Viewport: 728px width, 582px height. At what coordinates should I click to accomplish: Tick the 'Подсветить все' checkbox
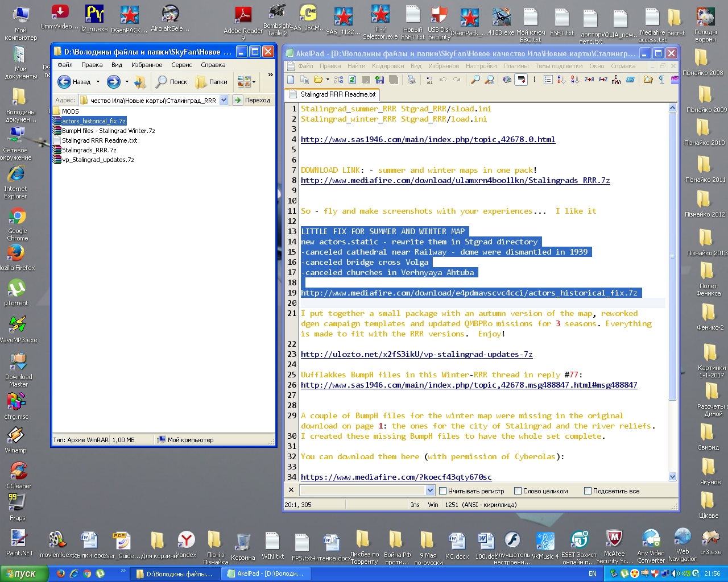pyautogui.click(x=588, y=491)
